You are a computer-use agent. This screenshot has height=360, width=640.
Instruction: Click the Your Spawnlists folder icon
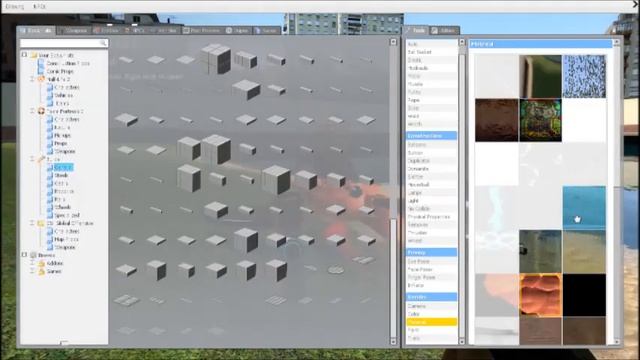coord(33,55)
